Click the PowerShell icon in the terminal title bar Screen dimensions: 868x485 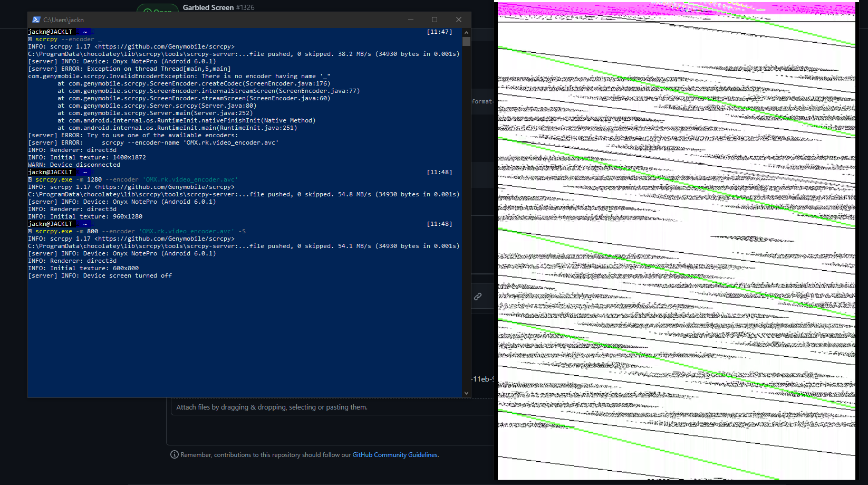[x=36, y=20]
